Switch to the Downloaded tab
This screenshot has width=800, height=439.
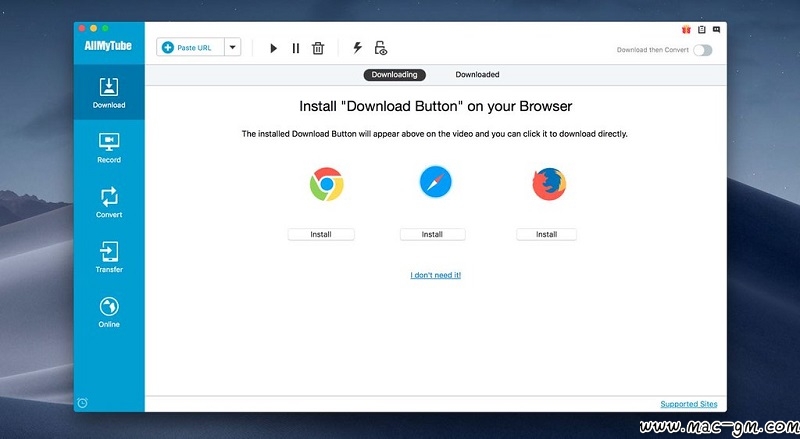477,75
